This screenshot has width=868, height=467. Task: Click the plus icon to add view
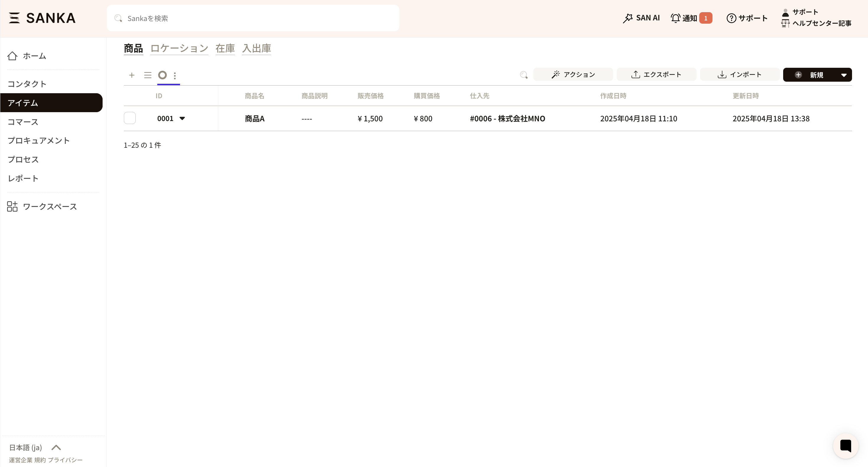pos(132,75)
